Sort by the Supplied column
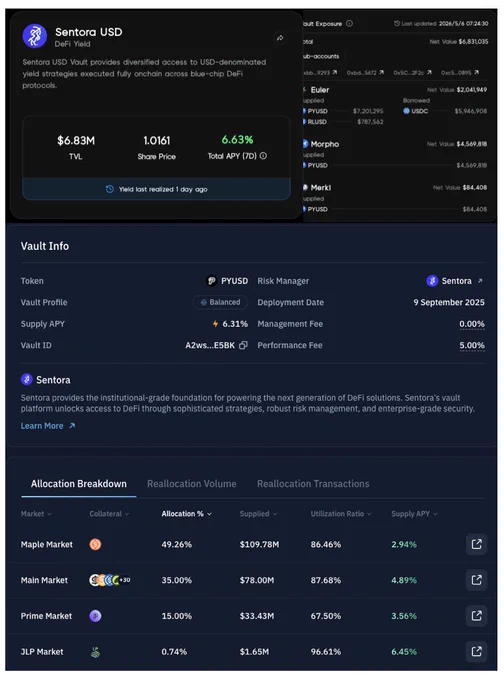Viewport: 504px width, 680px height. [258, 514]
